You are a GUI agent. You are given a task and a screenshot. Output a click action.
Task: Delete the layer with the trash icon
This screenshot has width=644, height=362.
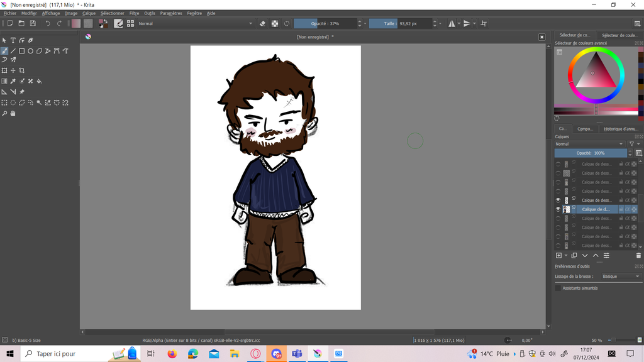(x=638, y=256)
